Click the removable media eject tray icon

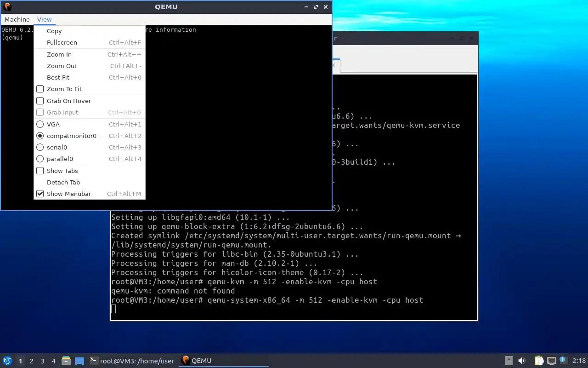click(509, 361)
